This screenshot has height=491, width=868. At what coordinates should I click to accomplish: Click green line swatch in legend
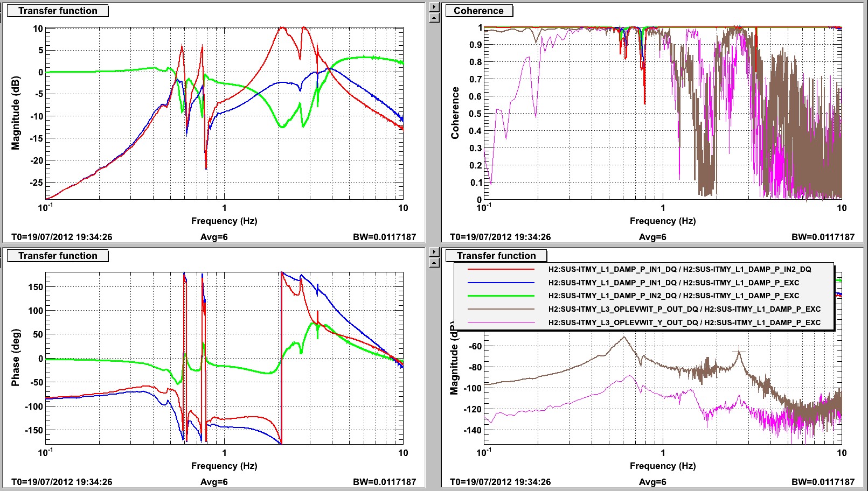501,296
